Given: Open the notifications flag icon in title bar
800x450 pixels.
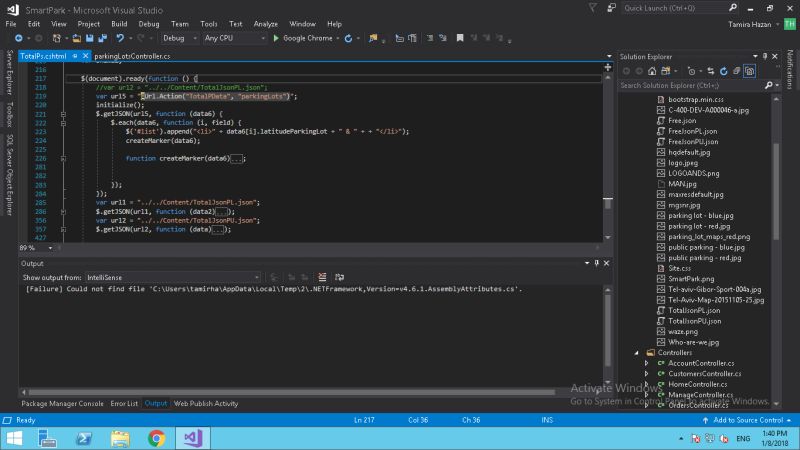Looking at the screenshot, I should point(592,8).
